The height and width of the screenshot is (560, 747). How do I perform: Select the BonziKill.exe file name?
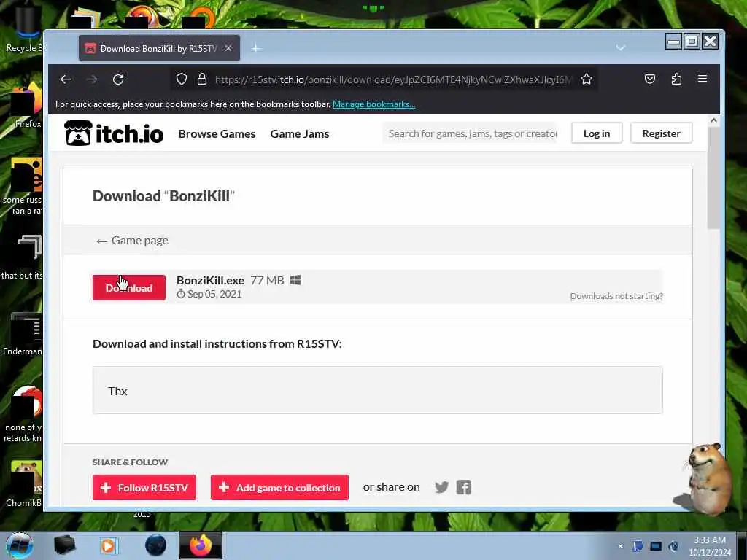point(210,281)
